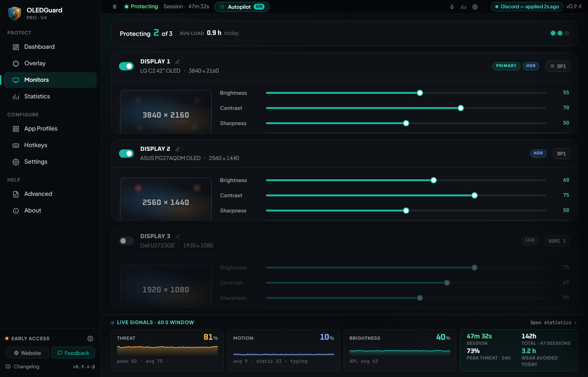Open Display 3 HDMI 1 input selector
The image size is (588, 377).
point(557,241)
